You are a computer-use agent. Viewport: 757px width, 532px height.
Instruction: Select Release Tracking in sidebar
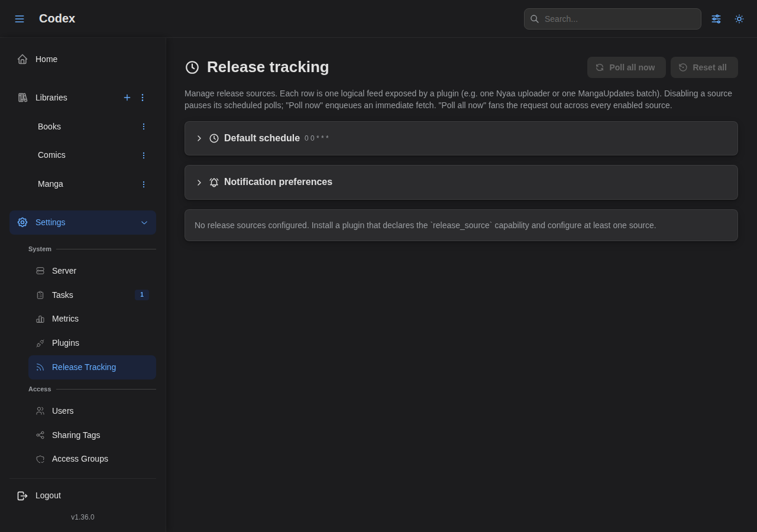92,367
